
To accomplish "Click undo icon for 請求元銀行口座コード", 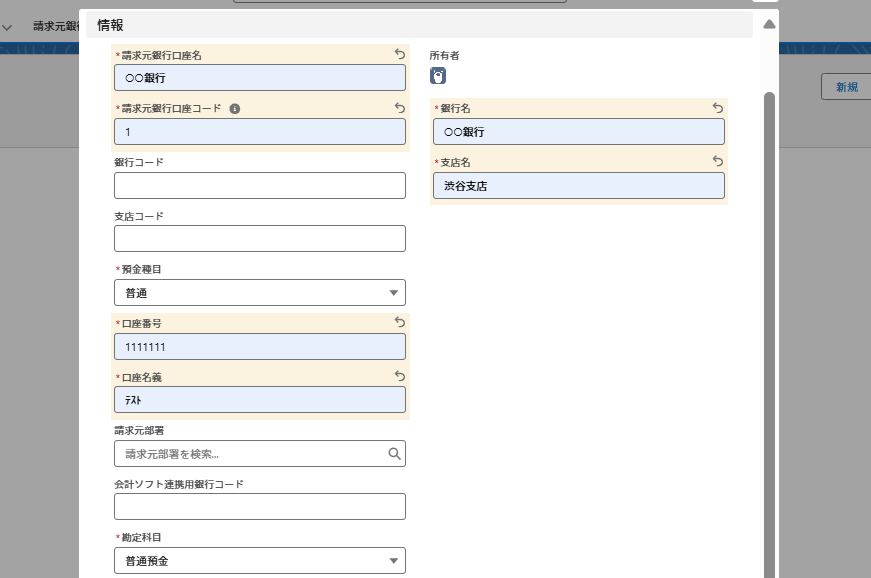I will tap(400, 108).
